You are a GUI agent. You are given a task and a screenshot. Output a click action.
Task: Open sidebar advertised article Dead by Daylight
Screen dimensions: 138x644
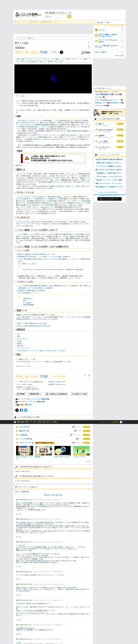pos(106,130)
